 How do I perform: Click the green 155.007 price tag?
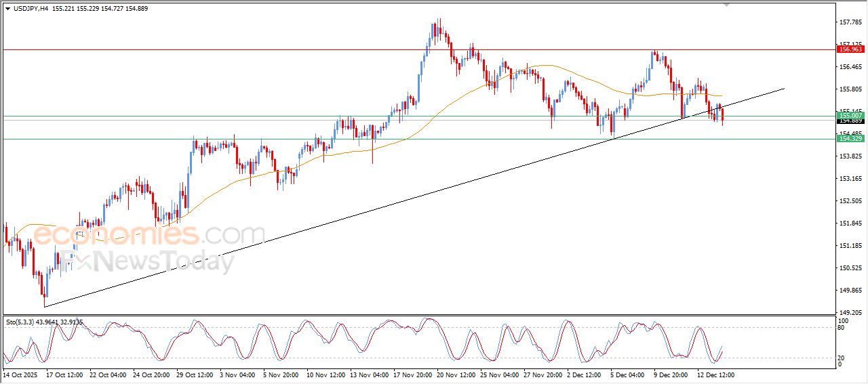(850, 116)
